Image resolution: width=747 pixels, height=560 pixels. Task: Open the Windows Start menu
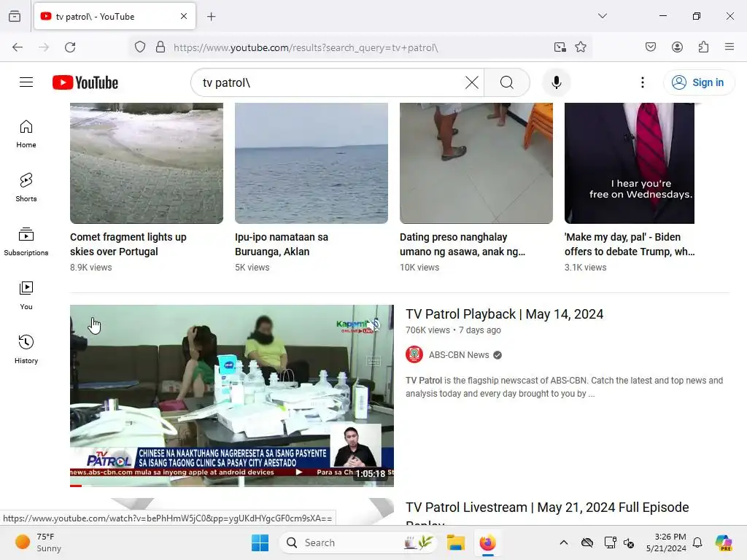260,542
